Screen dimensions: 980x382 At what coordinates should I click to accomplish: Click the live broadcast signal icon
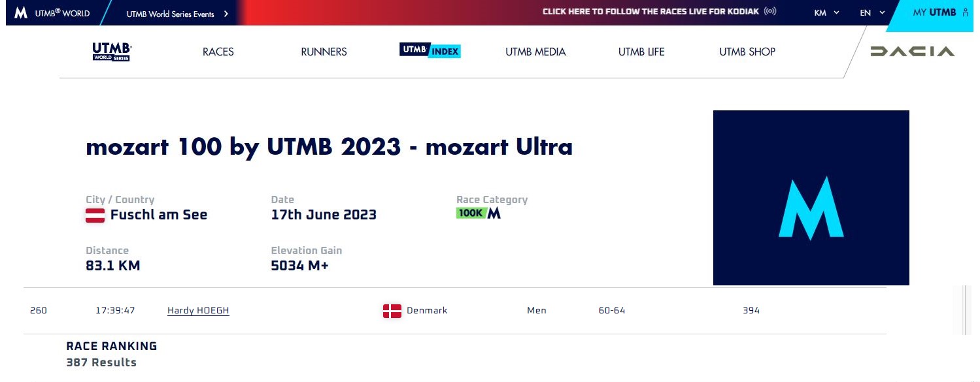pyautogui.click(x=770, y=12)
